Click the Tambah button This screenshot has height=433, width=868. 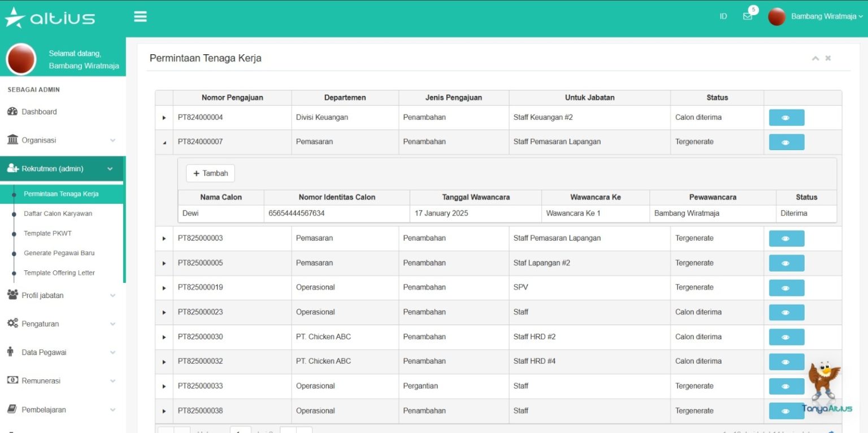click(210, 173)
